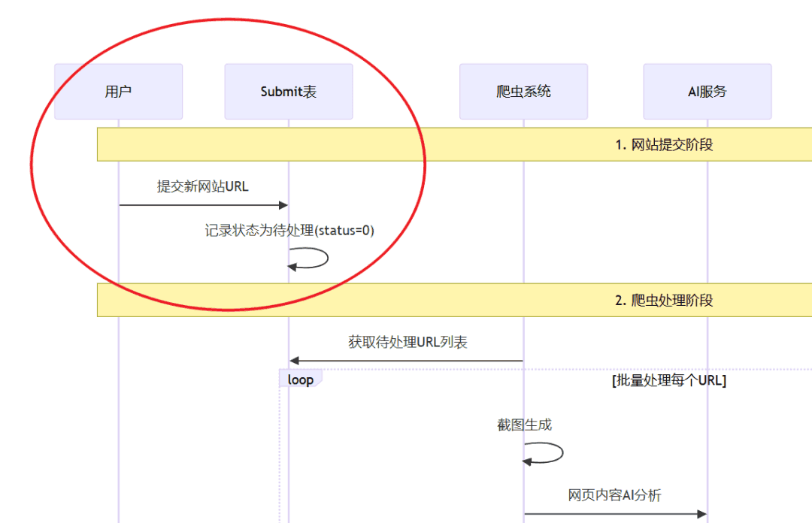The width and height of the screenshot is (812, 523).
Task: Click the self-loop arrow under status=0 message
Action: 308,258
